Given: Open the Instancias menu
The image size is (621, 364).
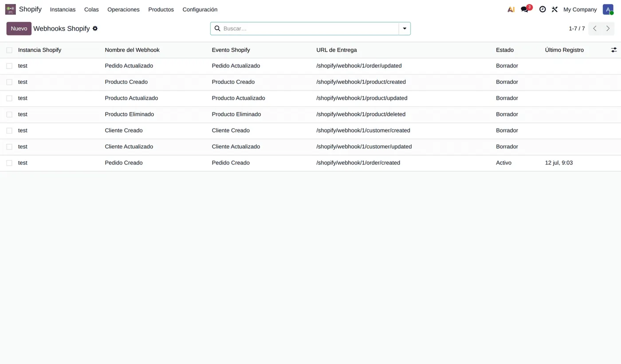Looking at the screenshot, I should (x=63, y=9).
